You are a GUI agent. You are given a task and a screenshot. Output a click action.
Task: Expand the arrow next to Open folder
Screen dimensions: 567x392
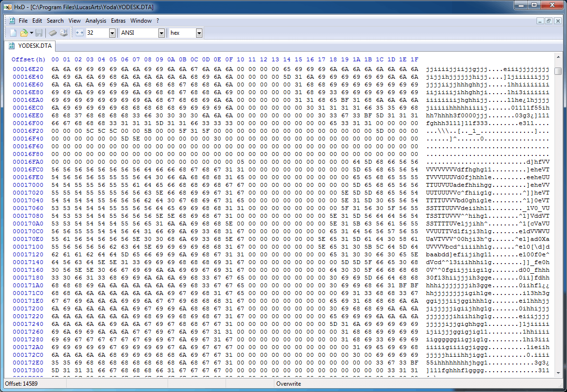[x=31, y=33]
